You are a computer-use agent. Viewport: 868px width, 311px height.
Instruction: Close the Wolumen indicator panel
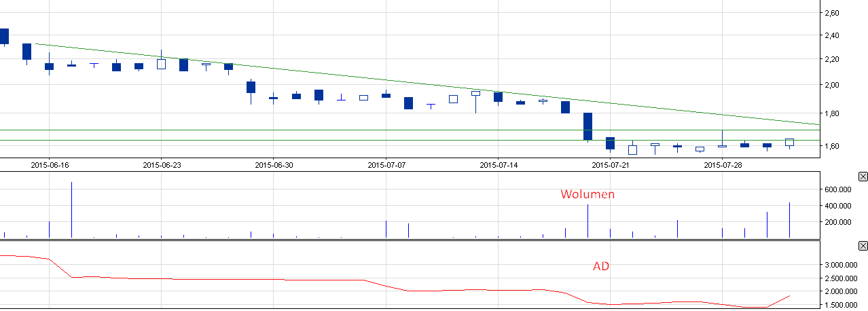(x=863, y=177)
